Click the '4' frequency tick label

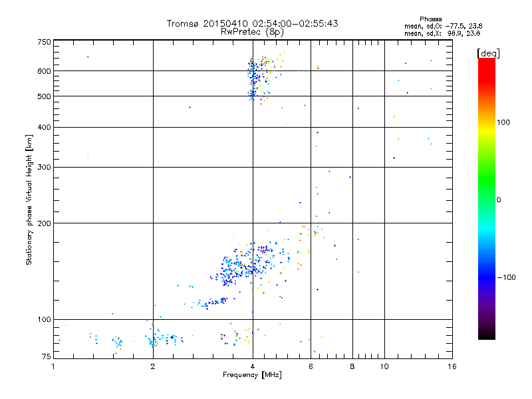[x=253, y=366]
